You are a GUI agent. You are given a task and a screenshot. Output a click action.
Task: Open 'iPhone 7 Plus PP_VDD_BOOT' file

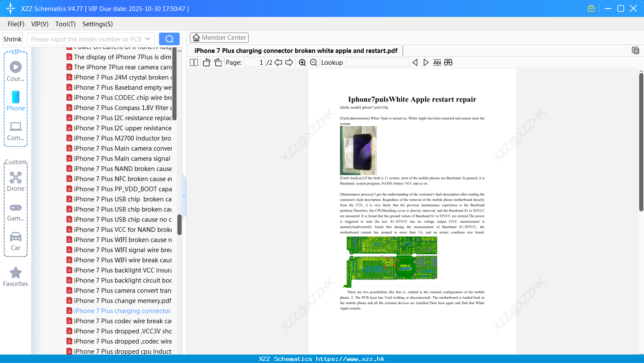click(x=119, y=189)
